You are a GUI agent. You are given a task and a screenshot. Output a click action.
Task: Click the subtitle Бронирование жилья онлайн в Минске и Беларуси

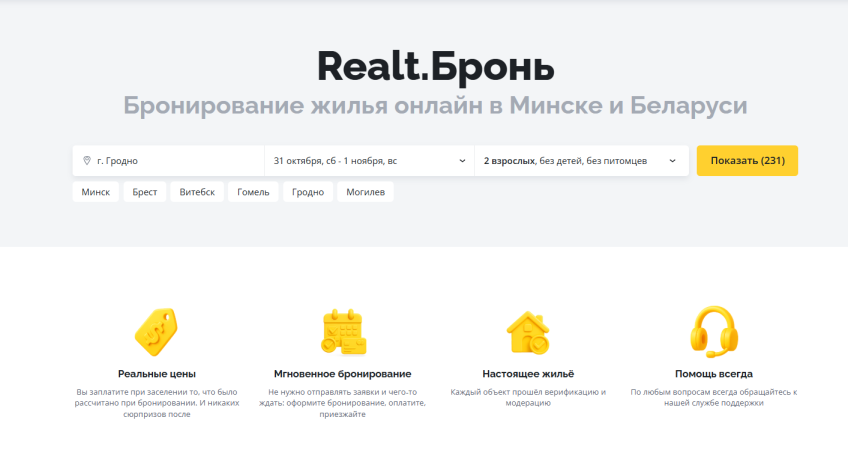435,105
